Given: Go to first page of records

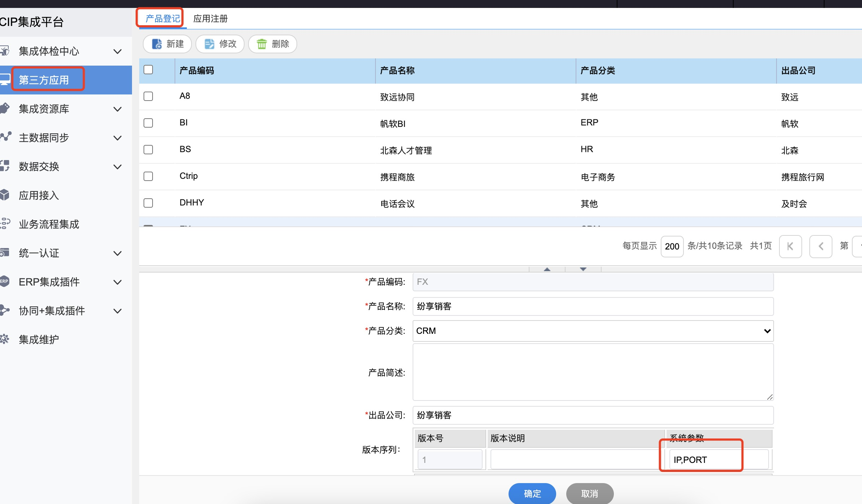Looking at the screenshot, I should [790, 247].
